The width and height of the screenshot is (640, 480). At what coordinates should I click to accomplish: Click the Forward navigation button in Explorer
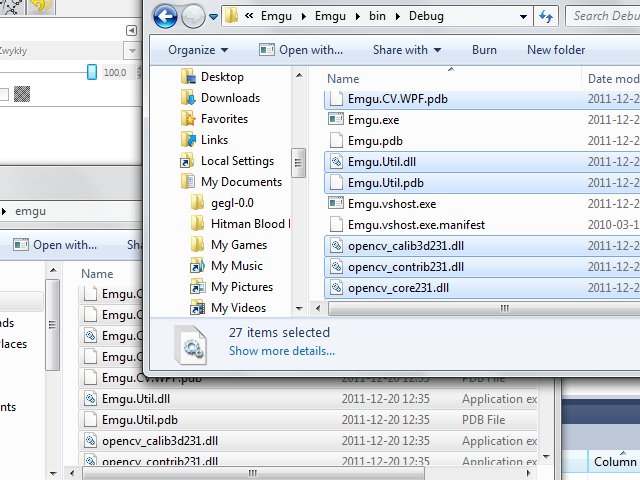(193, 17)
